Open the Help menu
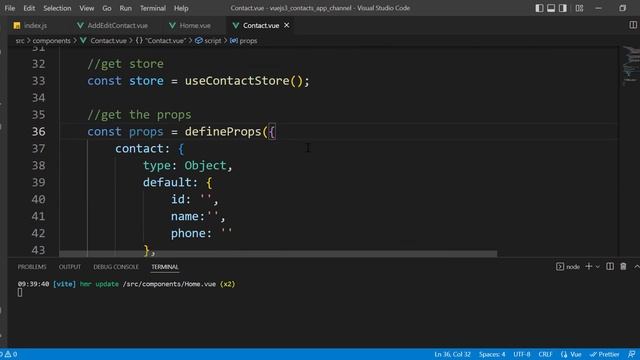640x360 pixels. pyautogui.click(x=181, y=8)
